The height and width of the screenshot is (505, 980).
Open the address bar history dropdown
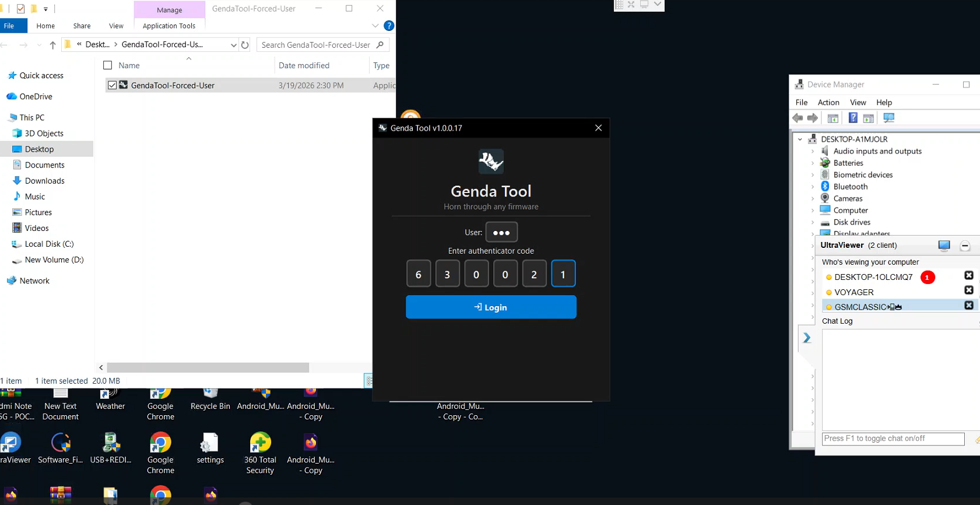coord(233,45)
